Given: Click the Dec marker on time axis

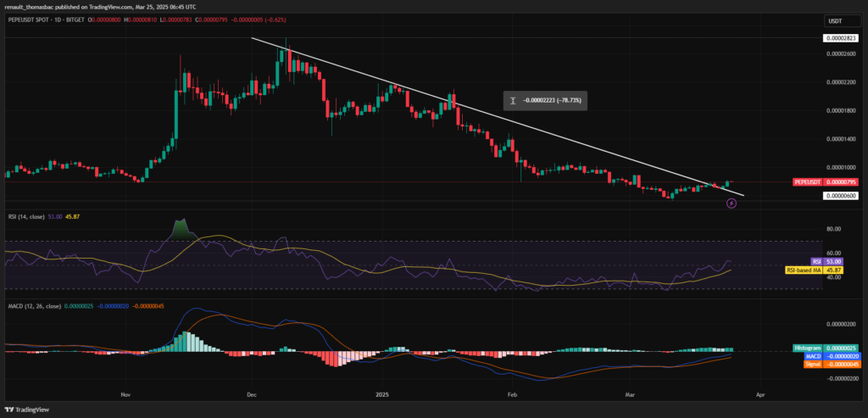Looking at the screenshot, I should click(x=252, y=394).
